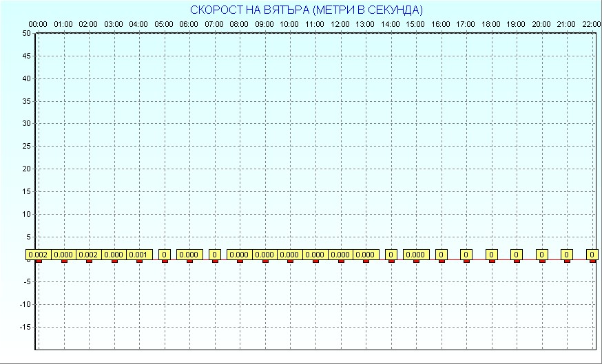Click the chart title about wind speed
Image resolution: width=602 pixels, height=364 pixels.
[x=307, y=10]
